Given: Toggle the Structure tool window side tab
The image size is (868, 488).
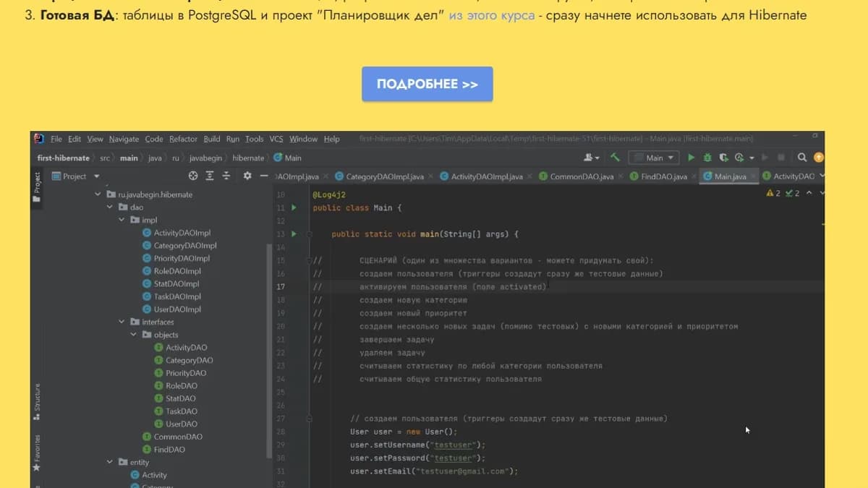Looking at the screenshot, I should tap(37, 402).
